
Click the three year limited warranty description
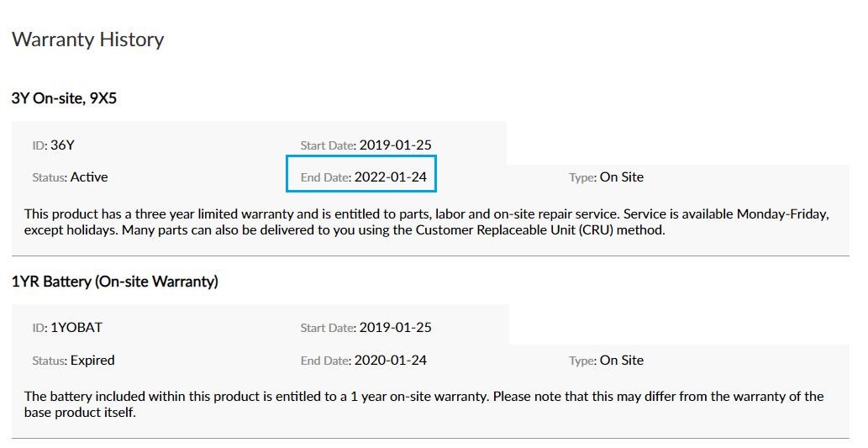pos(427,222)
